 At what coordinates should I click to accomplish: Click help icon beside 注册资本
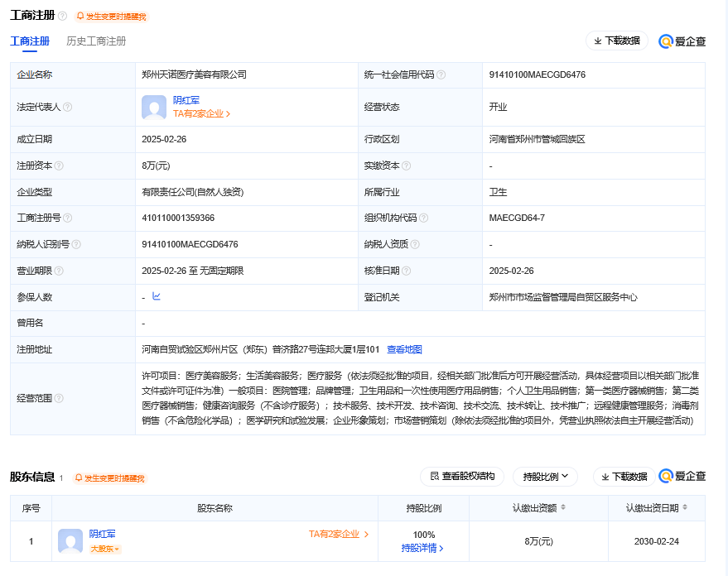pyautogui.click(x=59, y=166)
